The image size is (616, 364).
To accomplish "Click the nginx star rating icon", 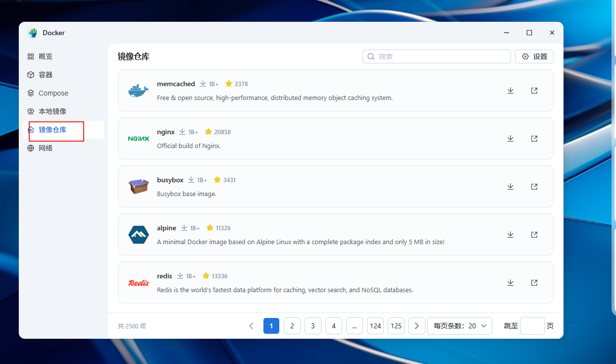I will 208,132.
